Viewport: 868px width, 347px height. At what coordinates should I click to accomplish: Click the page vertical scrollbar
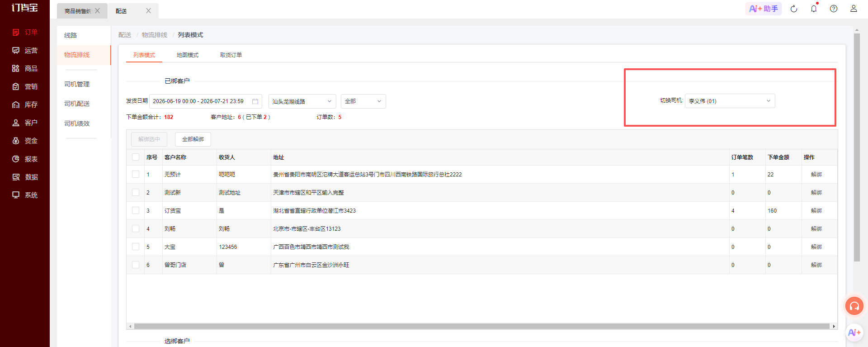pyautogui.click(x=857, y=147)
